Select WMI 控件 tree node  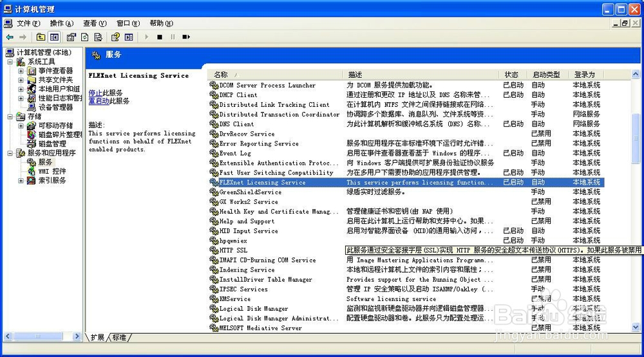[52, 171]
